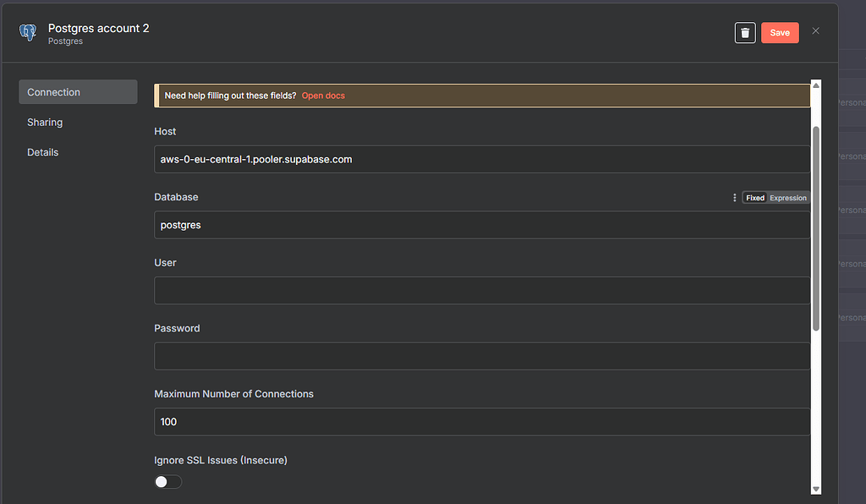
Task: Select Fixed mode for the Database field
Action: [x=754, y=197]
